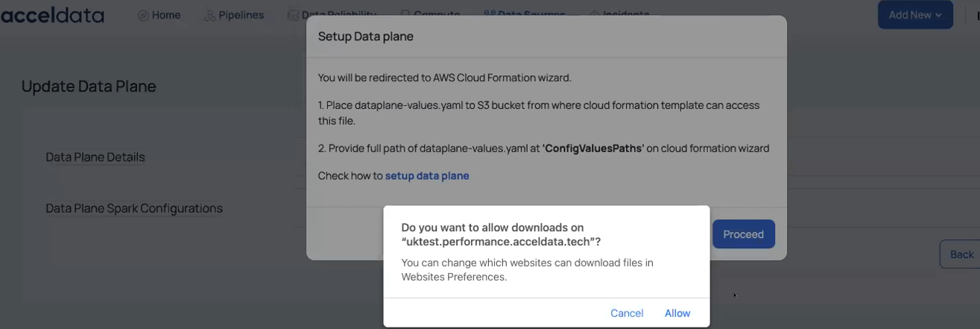
Task: Click the Data Reliability icon
Action: point(294,15)
